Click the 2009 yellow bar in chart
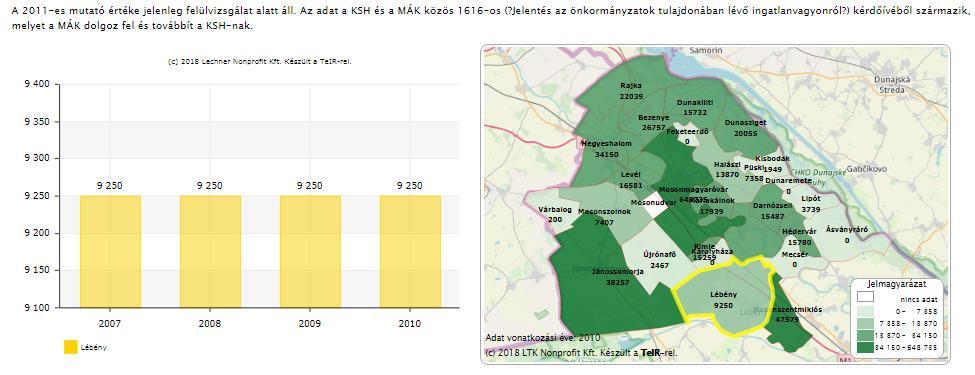This screenshot has width=975, height=375. (310, 251)
